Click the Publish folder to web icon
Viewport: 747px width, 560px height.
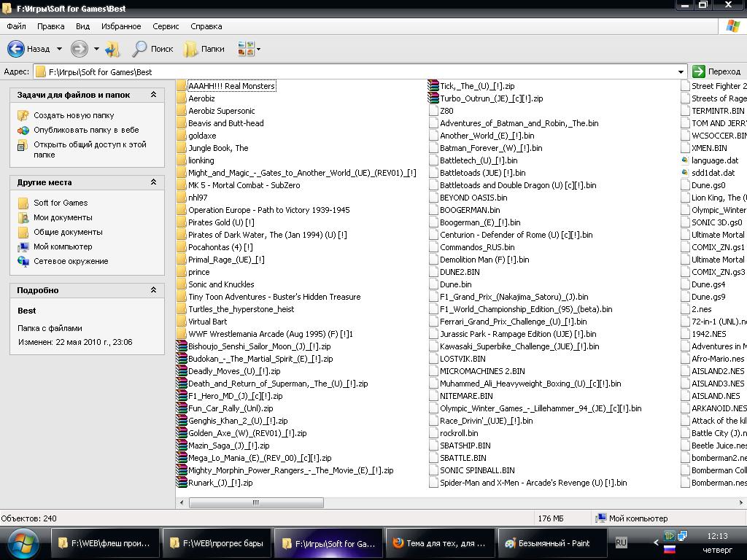point(23,130)
